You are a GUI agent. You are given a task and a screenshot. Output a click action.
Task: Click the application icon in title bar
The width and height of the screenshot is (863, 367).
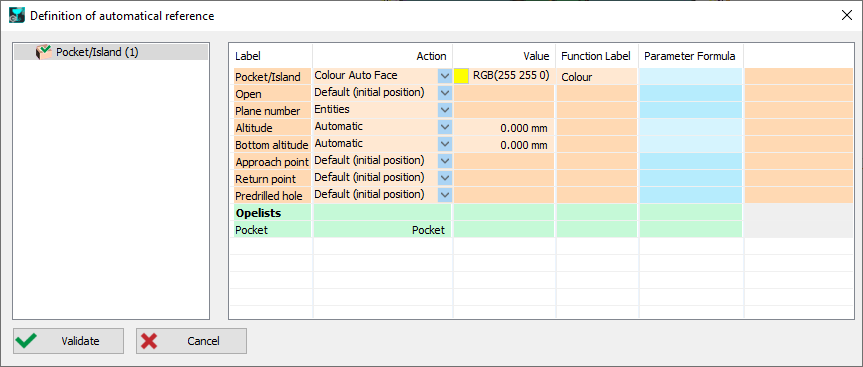coord(17,15)
